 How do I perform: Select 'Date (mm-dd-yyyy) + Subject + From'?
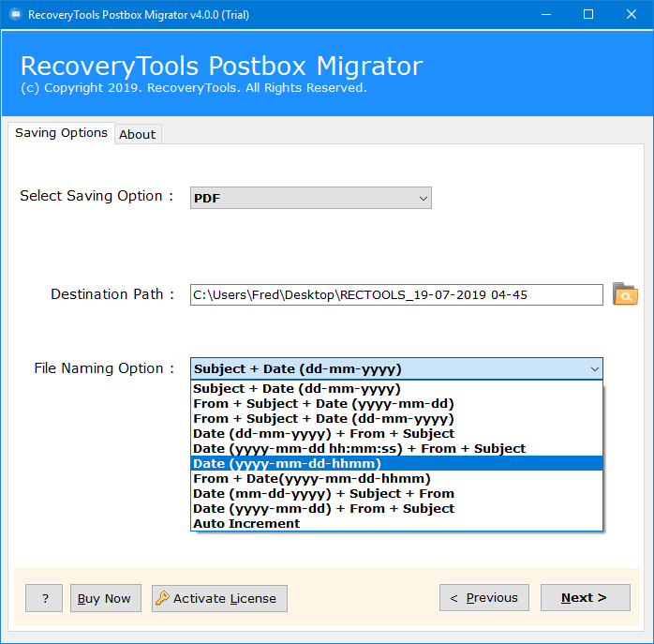point(396,493)
